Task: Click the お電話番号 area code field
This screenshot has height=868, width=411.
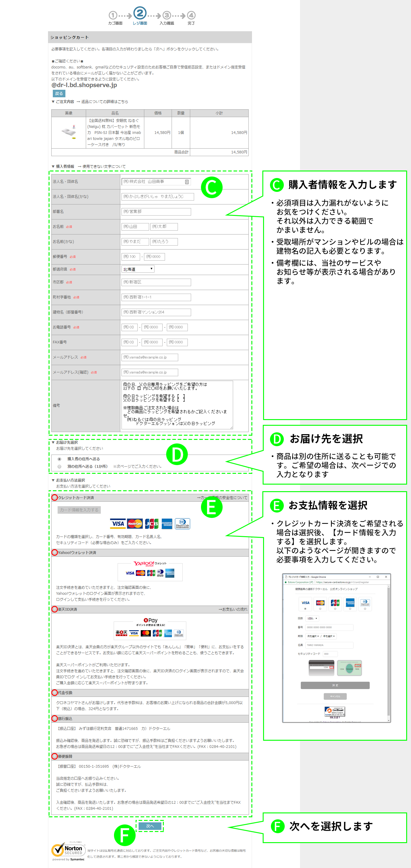Action: click(129, 327)
